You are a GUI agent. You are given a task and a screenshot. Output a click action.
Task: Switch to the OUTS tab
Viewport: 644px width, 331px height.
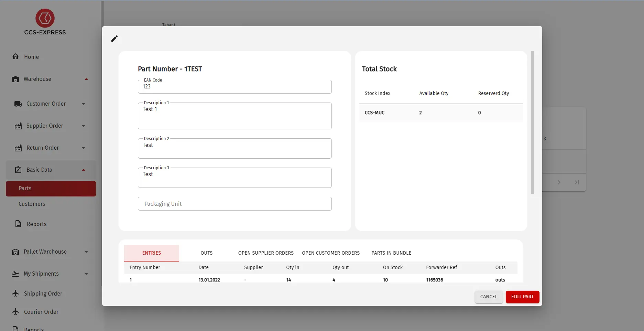point(206,253)
